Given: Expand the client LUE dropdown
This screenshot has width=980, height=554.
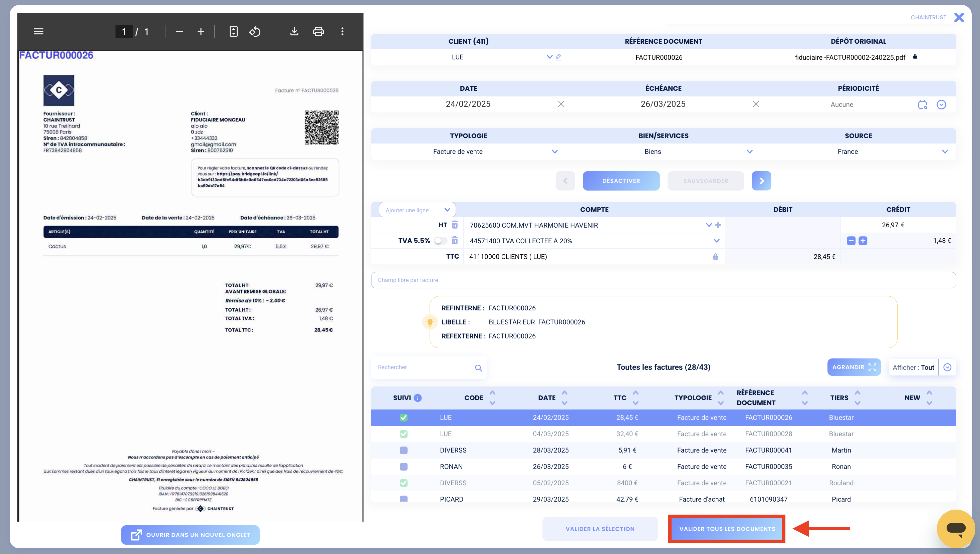Looking at the screenshot, I should tap(549, 57).
